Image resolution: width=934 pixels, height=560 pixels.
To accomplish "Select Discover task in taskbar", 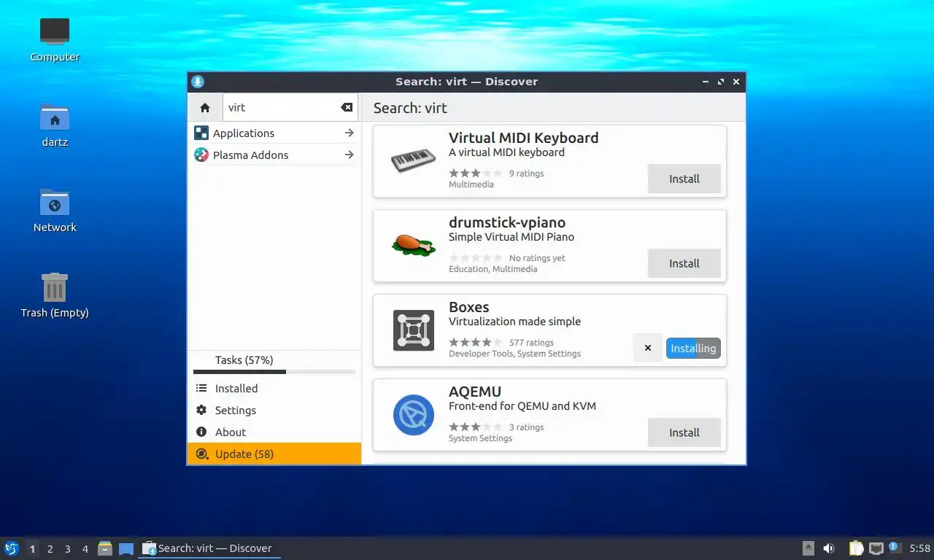I will tap(209, 548).
